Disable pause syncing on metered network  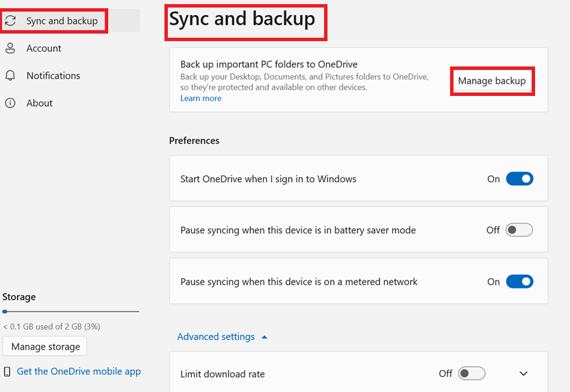pyautogui.click(x=519, y=282)
